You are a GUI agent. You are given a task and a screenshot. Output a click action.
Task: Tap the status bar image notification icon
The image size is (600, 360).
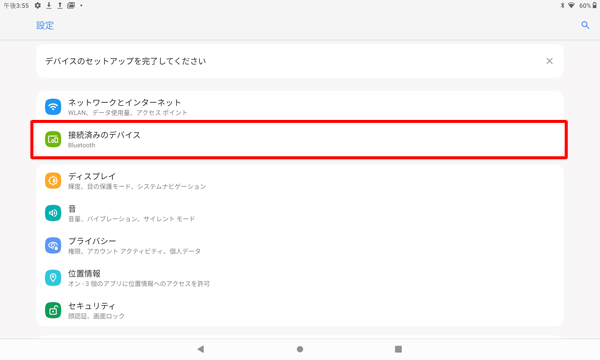71,5
